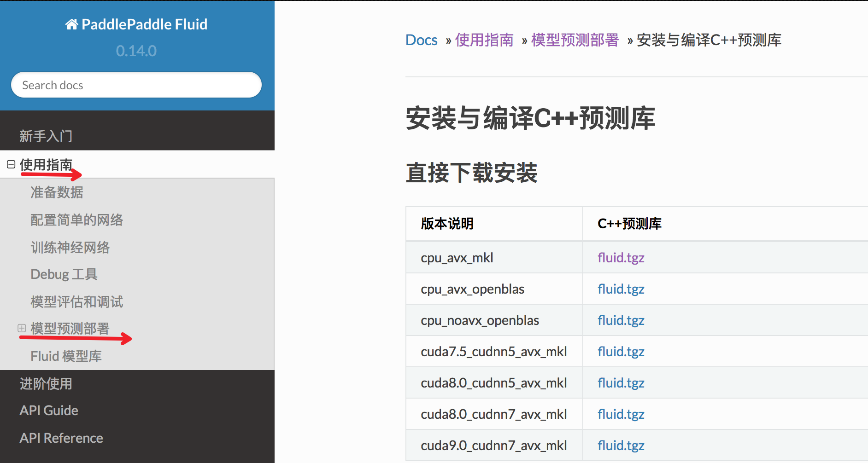Screen dimensions: 868x463
Task: Open the API Reference sidebar section
Action: tap(61, 438)
